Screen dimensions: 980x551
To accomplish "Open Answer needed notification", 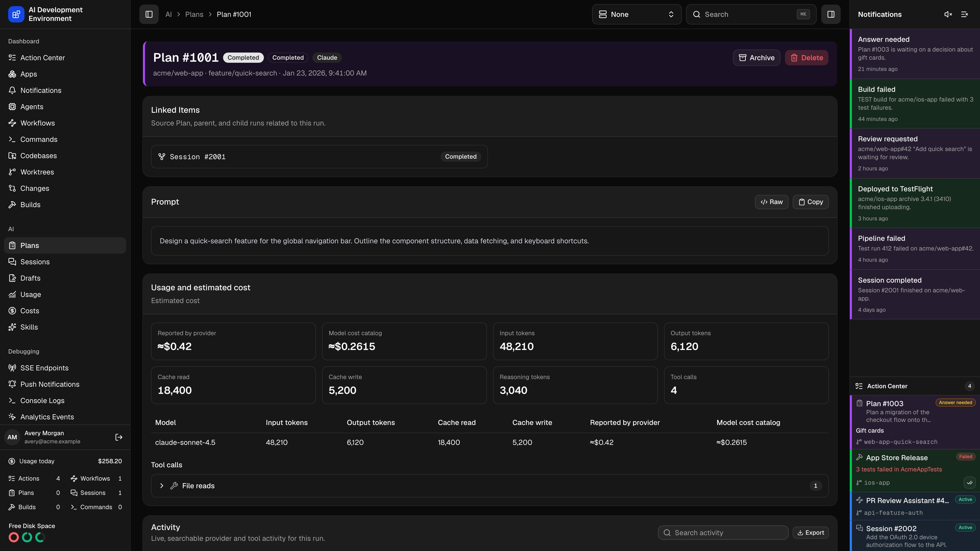I will tap(915, 54).
